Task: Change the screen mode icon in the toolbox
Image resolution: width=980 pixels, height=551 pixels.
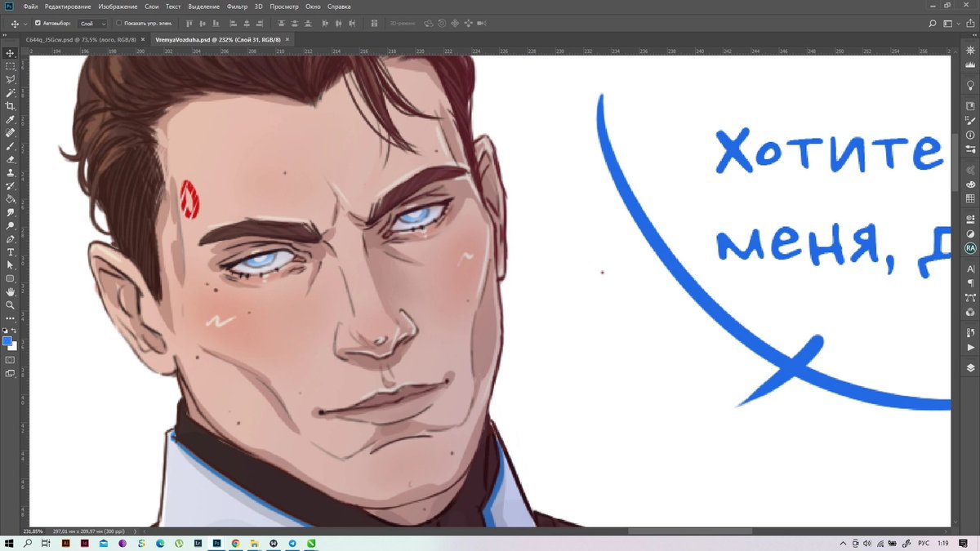Action: (x=11, y=373)
